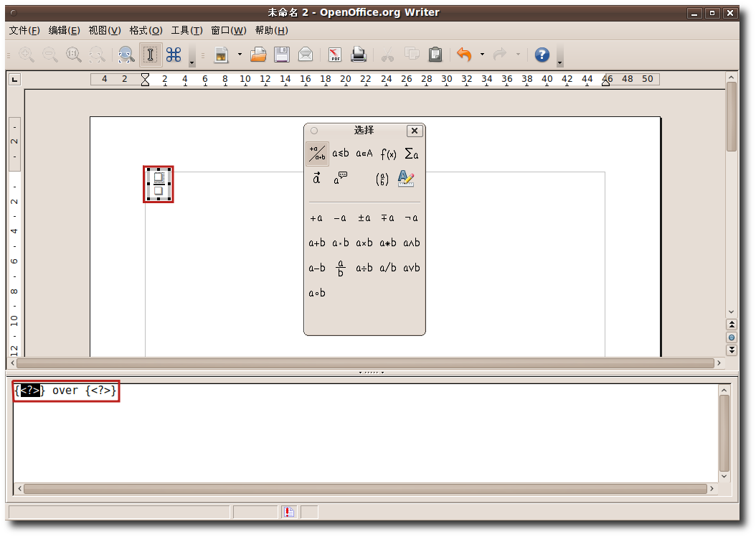756x537 pixels.
Task: Insert the +a plus sign operator
Action: coord(316,218)
